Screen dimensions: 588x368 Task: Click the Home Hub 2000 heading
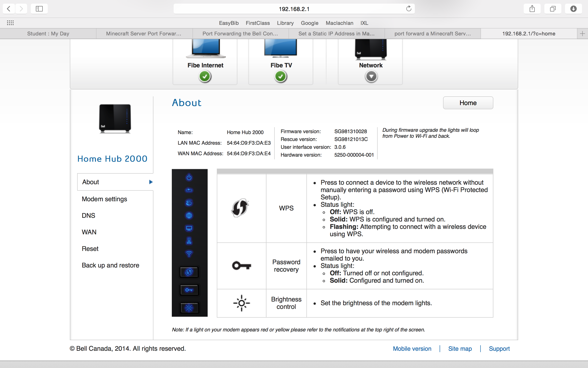[112, 159]
